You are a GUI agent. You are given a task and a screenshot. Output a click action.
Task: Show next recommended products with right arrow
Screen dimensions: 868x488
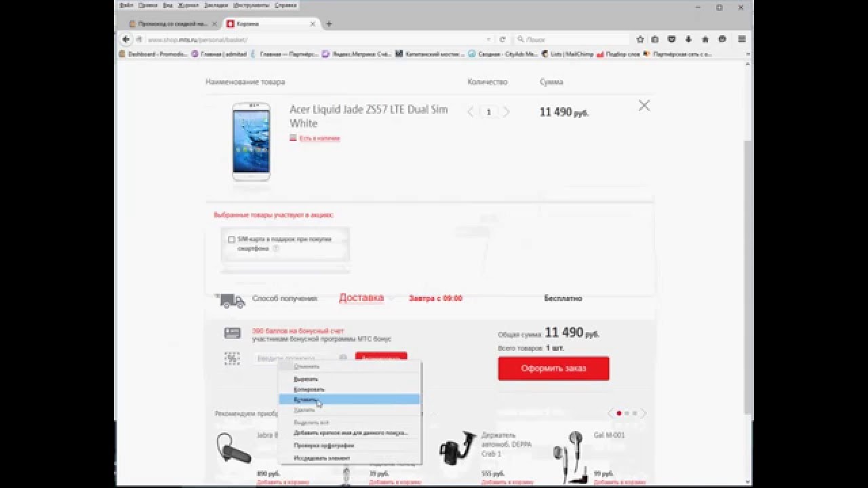(x=643, y=413)
